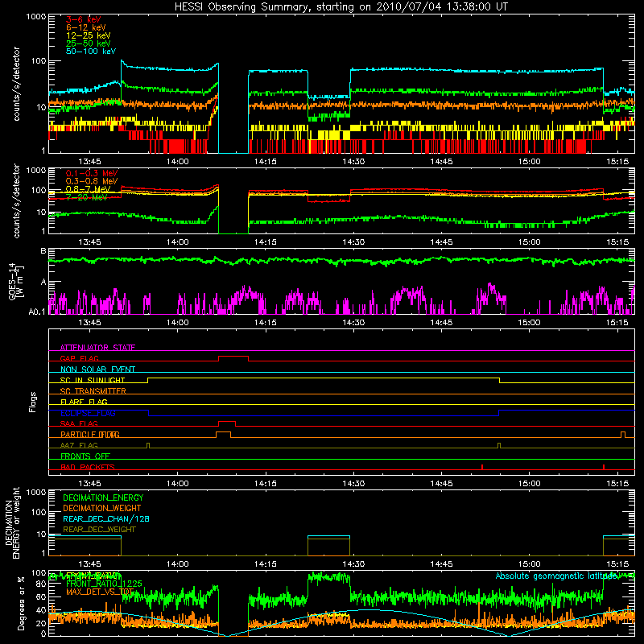Pick the 50-100 keV legend label
The width and height of the screenshot is (644, 644).
click(x=91, y=52)
